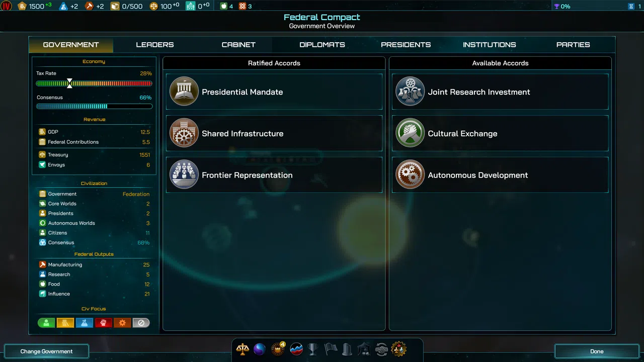Click the cargo box icon beside 0/500

click(x=115, y=6)
